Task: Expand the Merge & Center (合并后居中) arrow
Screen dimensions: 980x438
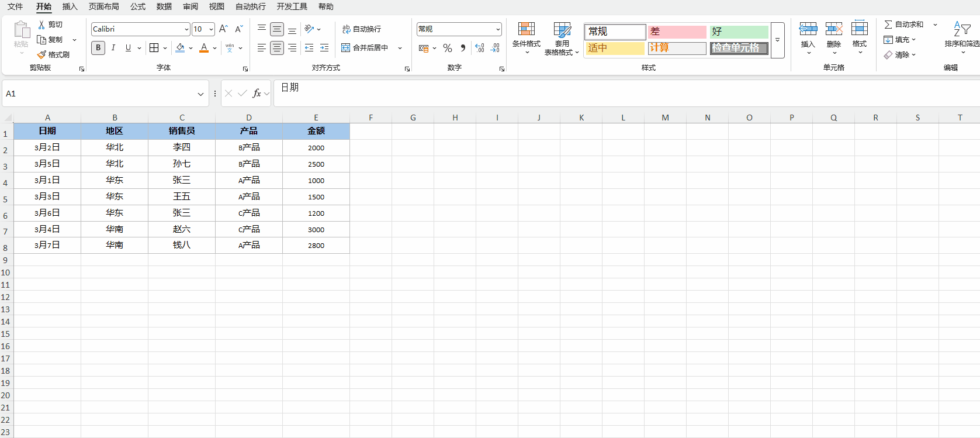Action: (x=400, y=48)
